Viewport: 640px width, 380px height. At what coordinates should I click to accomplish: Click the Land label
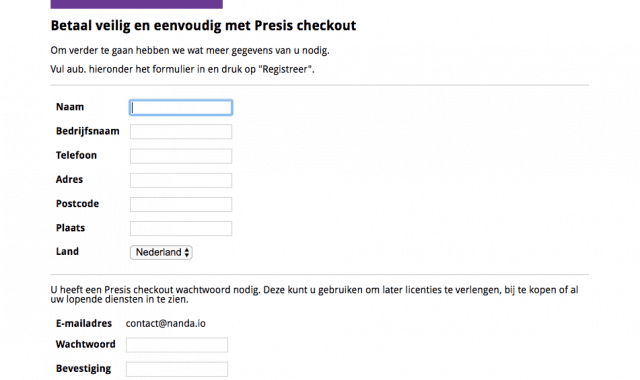(67, 251)
